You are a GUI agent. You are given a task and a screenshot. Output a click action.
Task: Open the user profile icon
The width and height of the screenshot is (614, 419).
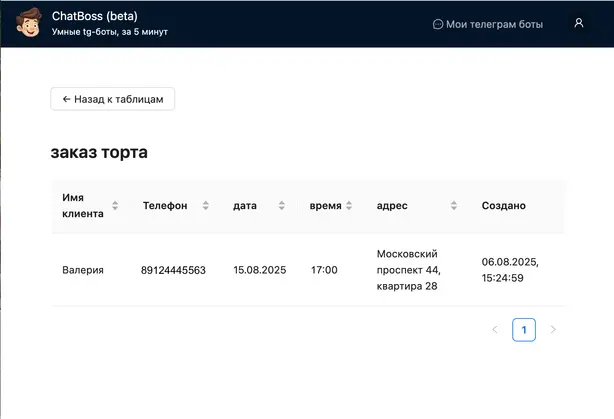[579, 23]
